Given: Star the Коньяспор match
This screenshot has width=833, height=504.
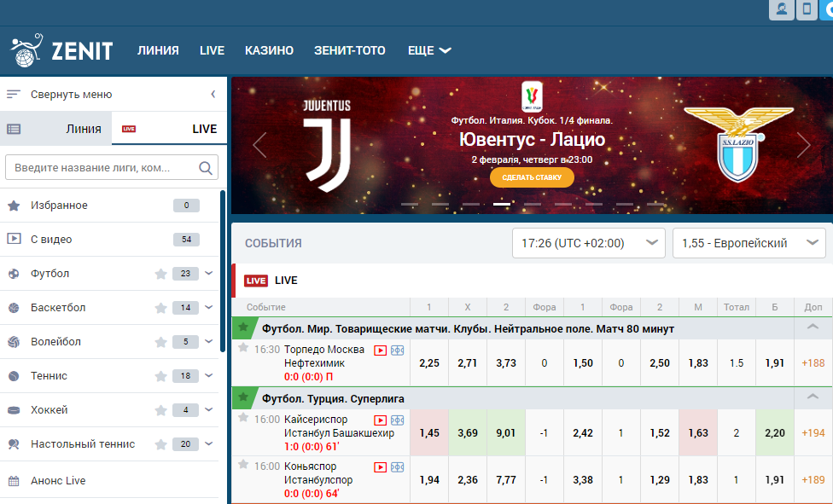Looking at the screenshot, I should click(243, 465).
